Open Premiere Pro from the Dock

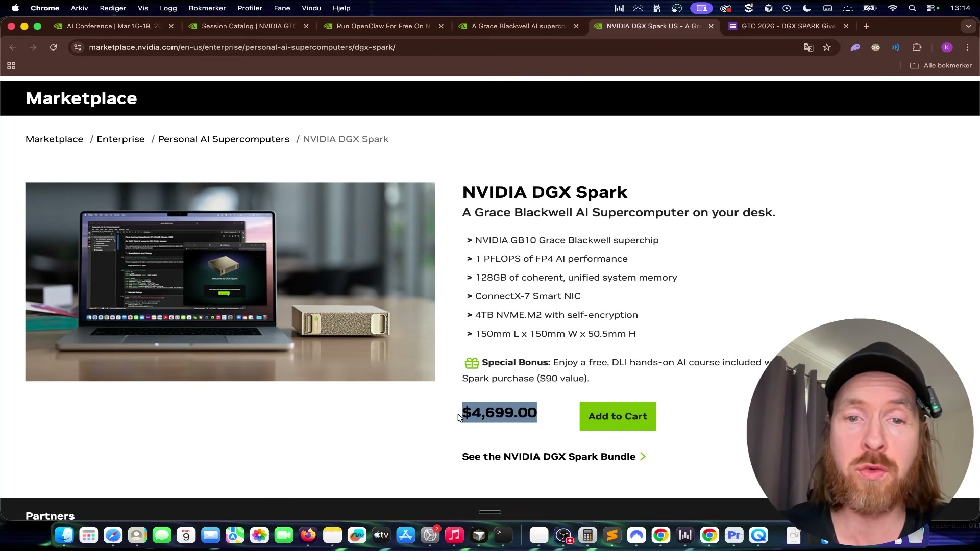734,535
